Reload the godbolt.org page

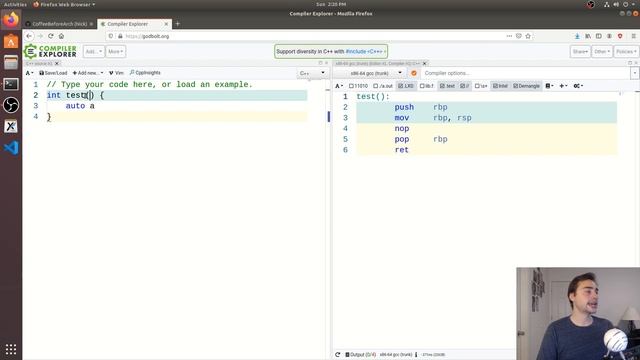(x=51, y=36)
